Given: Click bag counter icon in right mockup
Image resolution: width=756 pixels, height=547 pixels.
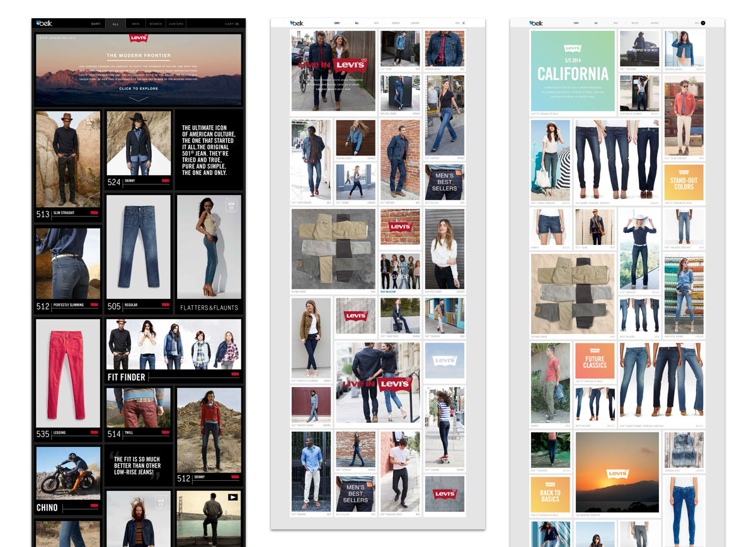Looking at the screenshot, I should tap(703, 23).
